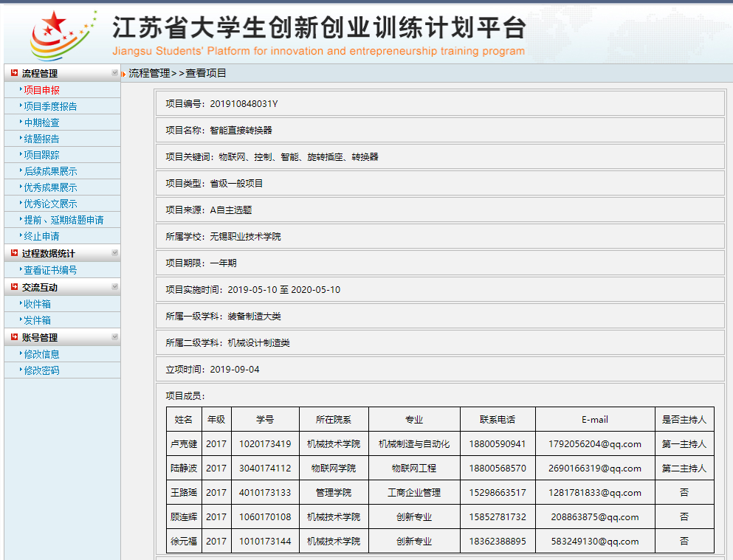
Task: Open the 项目季度报告 menu item
Action: pos(50,106)
